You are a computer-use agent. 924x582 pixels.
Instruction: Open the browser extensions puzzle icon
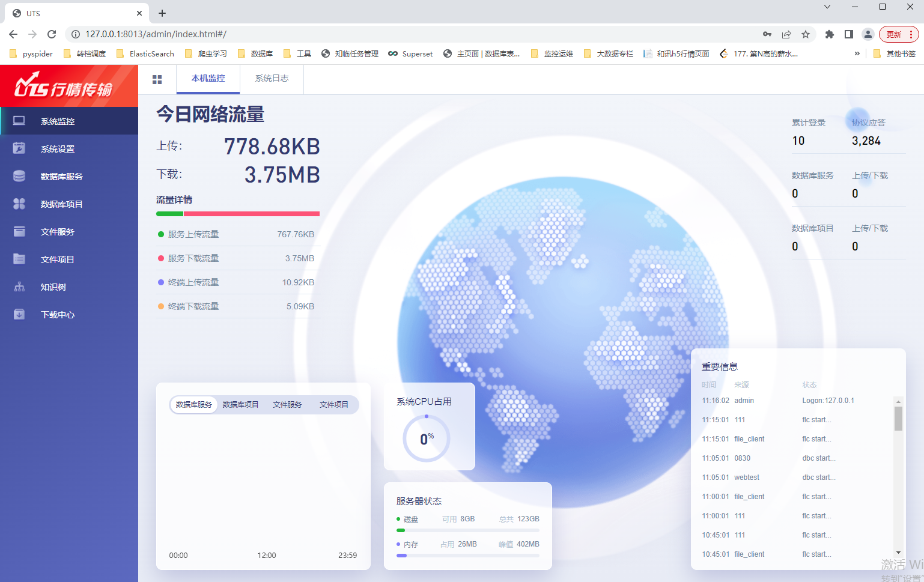[830, 34]
